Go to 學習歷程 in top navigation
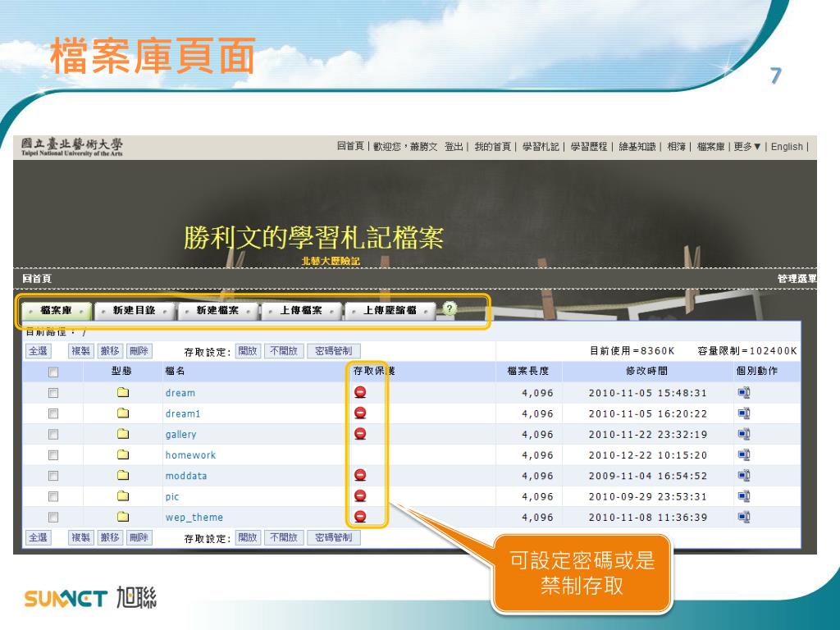 (x=588, y=147)
